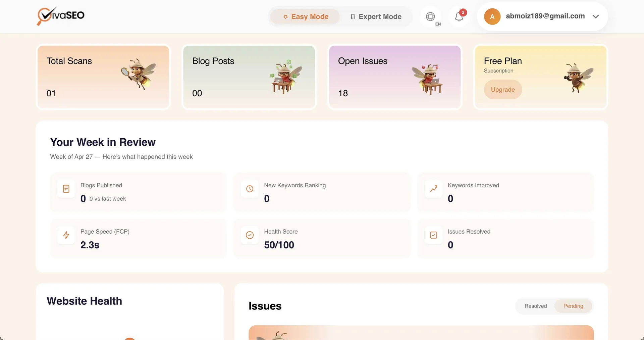Switch to Expert Mode
The width and height of the screenshot is (644, 340).
(x=376, y=16)
